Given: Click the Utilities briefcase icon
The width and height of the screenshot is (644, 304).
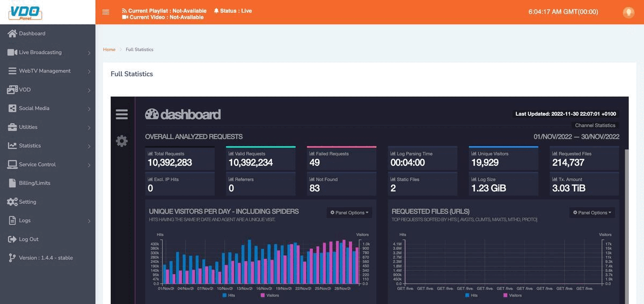Looking at the screenshot, I should (x=12, y=127).
